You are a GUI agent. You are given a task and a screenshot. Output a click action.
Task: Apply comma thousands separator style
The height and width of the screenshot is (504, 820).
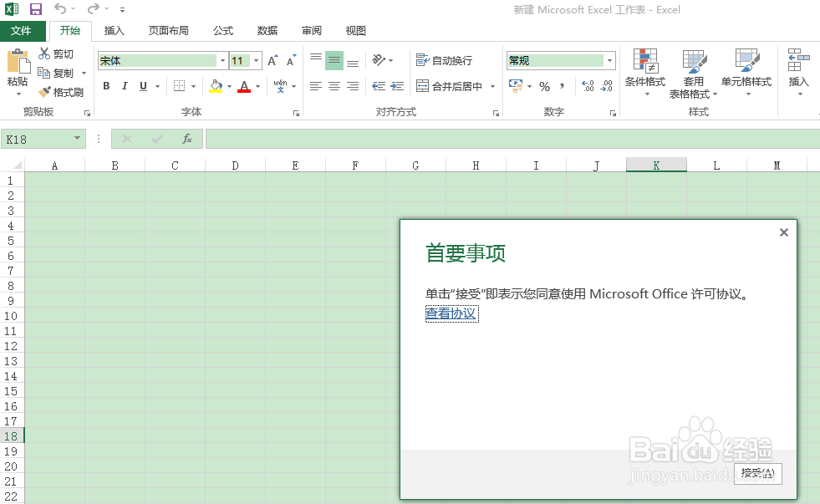pos(563,86)
